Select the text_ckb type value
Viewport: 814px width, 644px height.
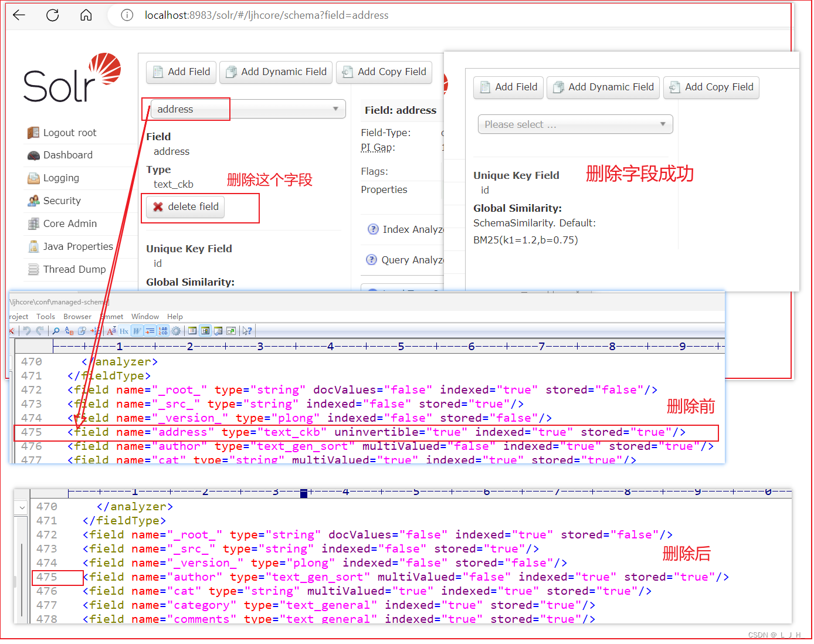tap(174, 184)
